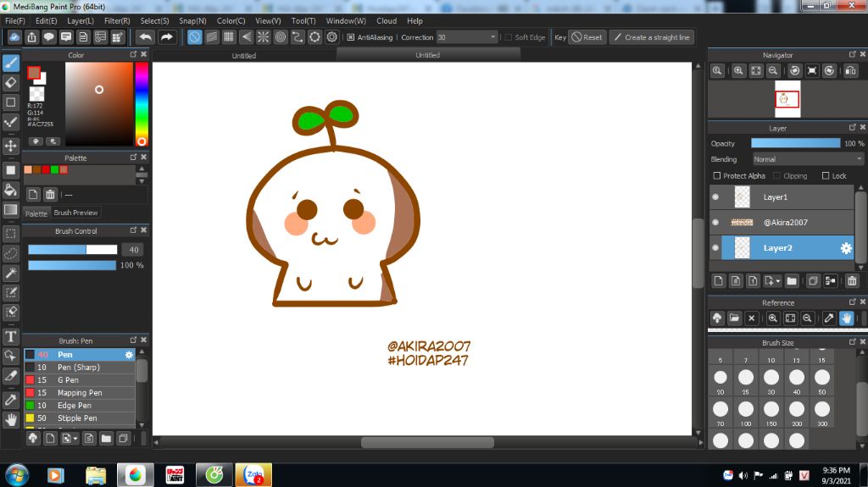868x487 pixels.
Task: Select the Eyedropper tool
Action: 10,400
